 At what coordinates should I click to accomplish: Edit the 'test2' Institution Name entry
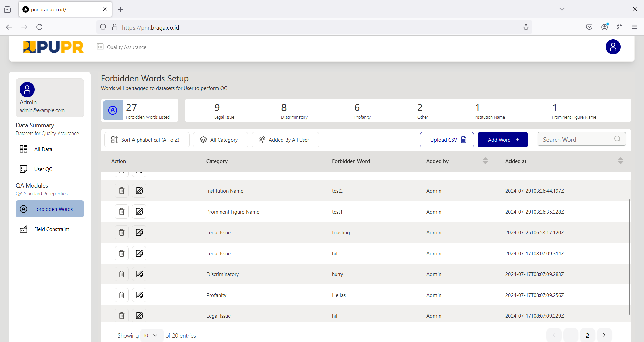(139, 191)
